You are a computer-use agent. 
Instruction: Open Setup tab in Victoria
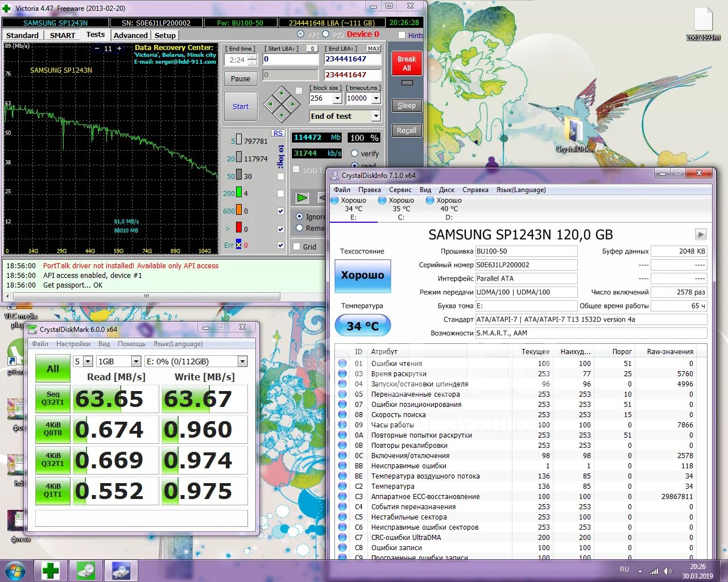click(166, 35)
